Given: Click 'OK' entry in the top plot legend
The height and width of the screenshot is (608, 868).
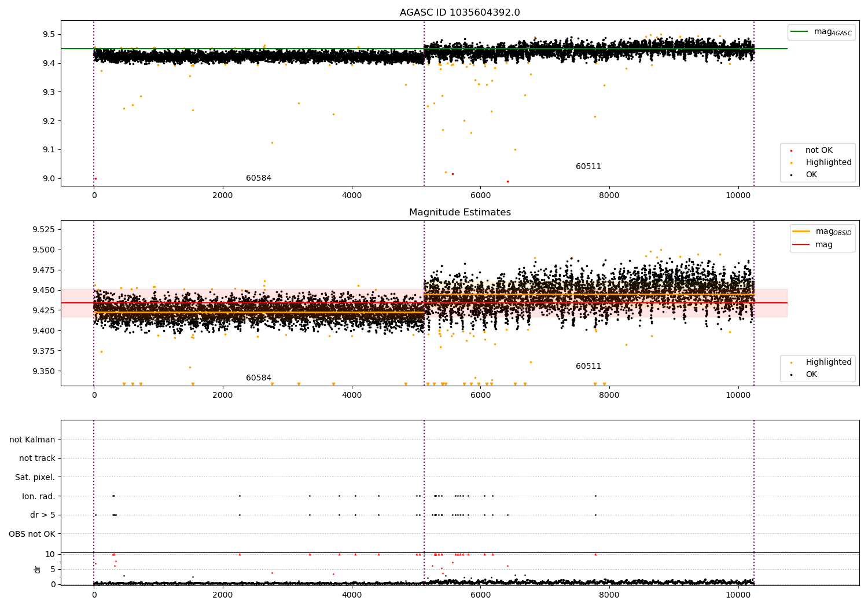Looking at the screenshot, I should [811, 175].
